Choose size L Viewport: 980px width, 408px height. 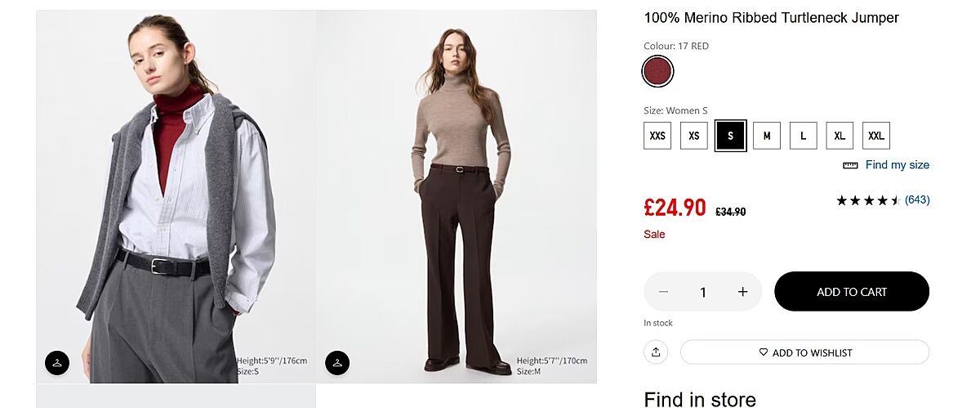pos(803,136)
